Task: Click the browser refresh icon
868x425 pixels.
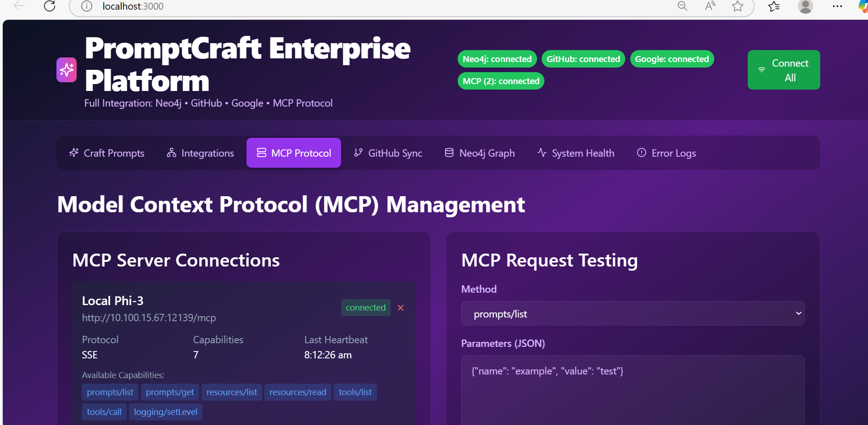Action: point(50,6)
